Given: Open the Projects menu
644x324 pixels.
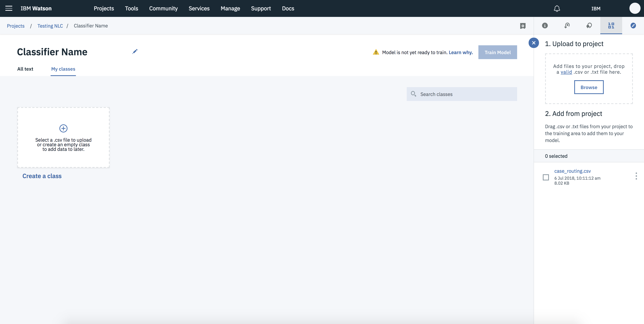Looking at the screenshot, I should [x=104, y=8].
